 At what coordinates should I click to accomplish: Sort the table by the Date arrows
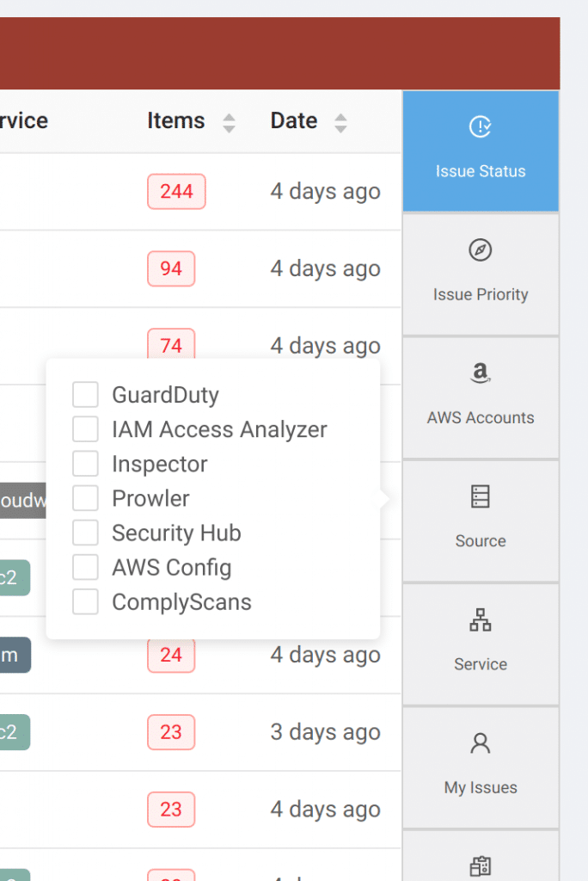pos(340,123)
